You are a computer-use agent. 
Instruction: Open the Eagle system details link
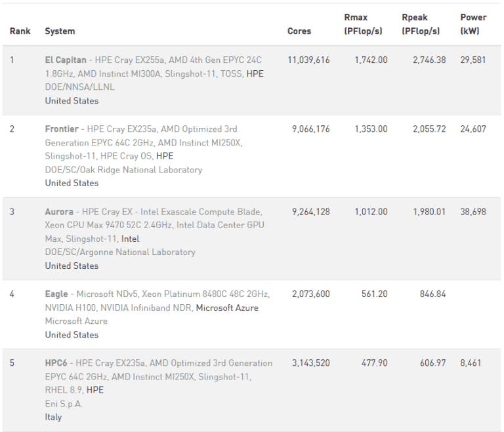click(x=56, y=294)
